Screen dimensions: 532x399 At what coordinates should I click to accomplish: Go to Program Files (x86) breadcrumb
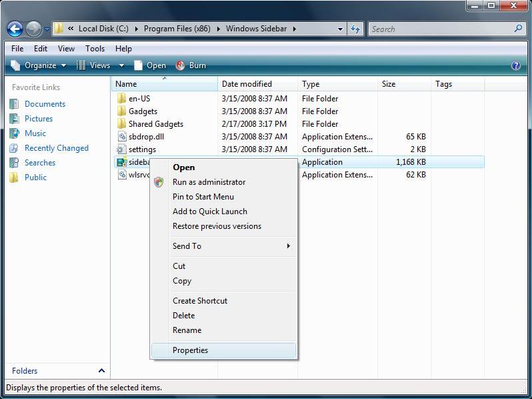(x=177, y=29)
